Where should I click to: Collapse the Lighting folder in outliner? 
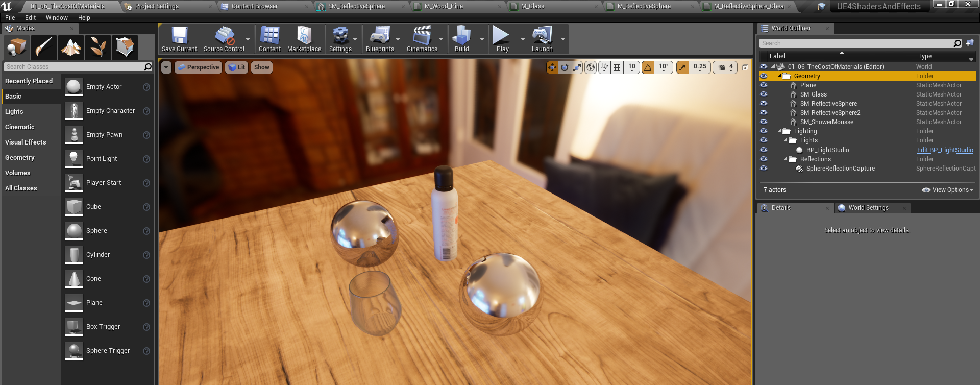tap(779, 131)
